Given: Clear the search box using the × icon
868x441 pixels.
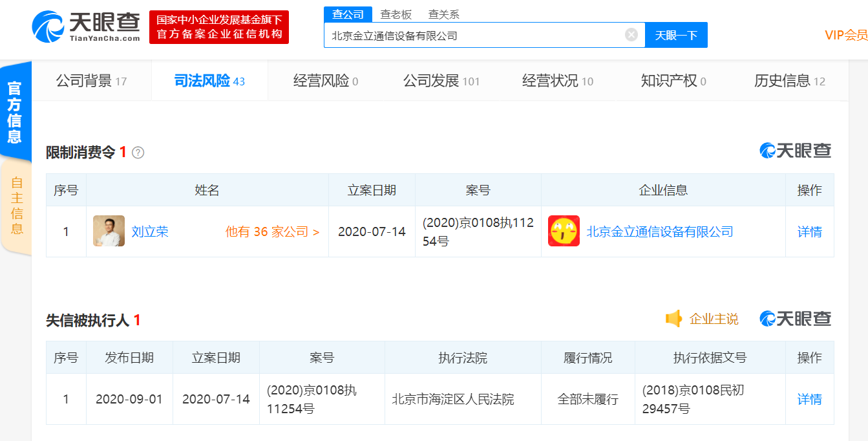Looking at the screenshot, I should pos(631,34).
